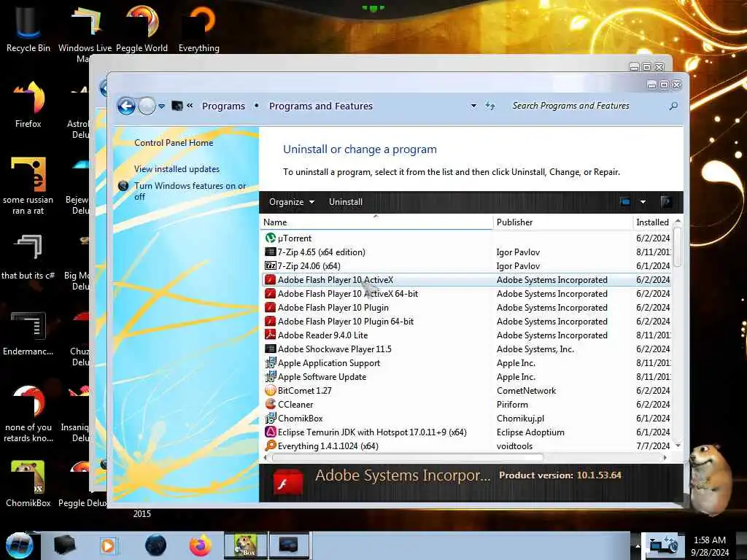Viewport: 747px width, 560px height.
Task: Select Programs and Features breadcrumb
Action: 321,106
